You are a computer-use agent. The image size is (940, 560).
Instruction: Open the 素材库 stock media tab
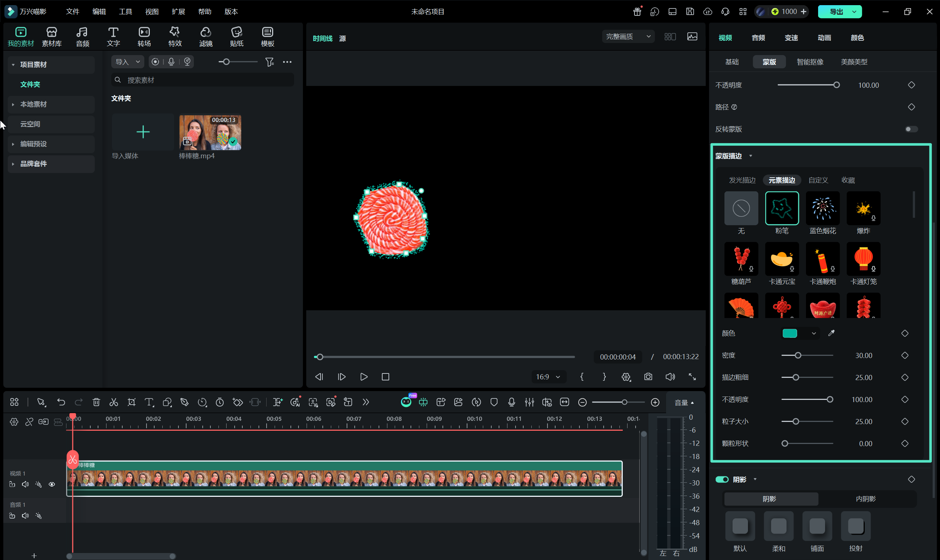pos(52,37)
